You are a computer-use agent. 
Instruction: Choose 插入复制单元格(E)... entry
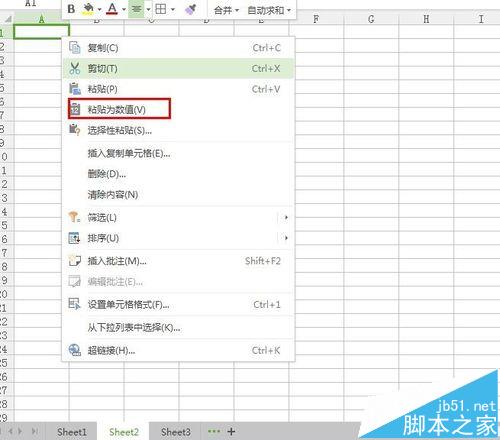coord(178,153)
